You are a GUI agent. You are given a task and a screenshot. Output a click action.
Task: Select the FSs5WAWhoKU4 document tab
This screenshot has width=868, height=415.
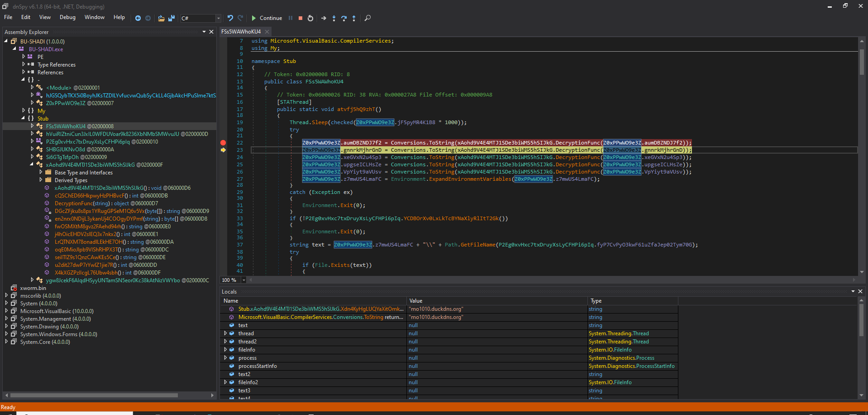pos(241,31)
